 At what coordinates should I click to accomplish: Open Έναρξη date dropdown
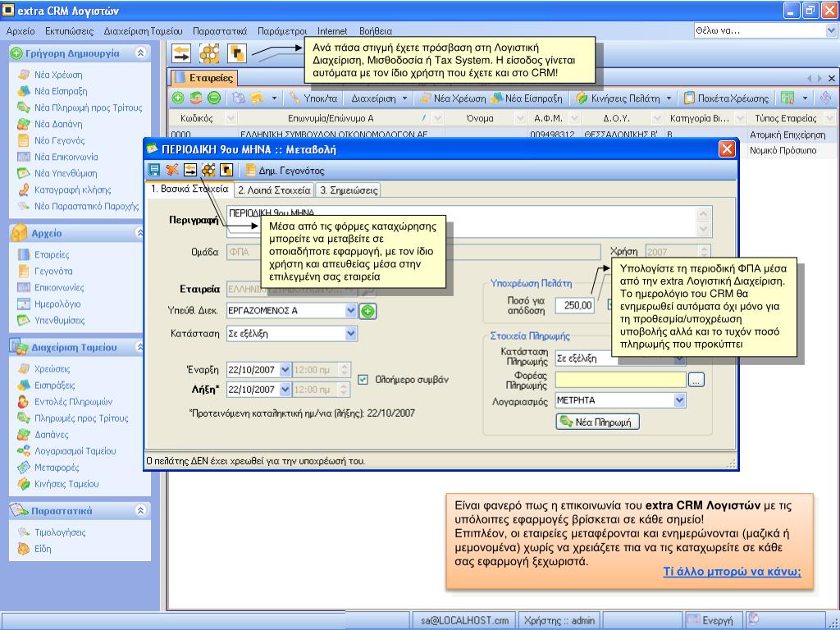click(285, 370)
